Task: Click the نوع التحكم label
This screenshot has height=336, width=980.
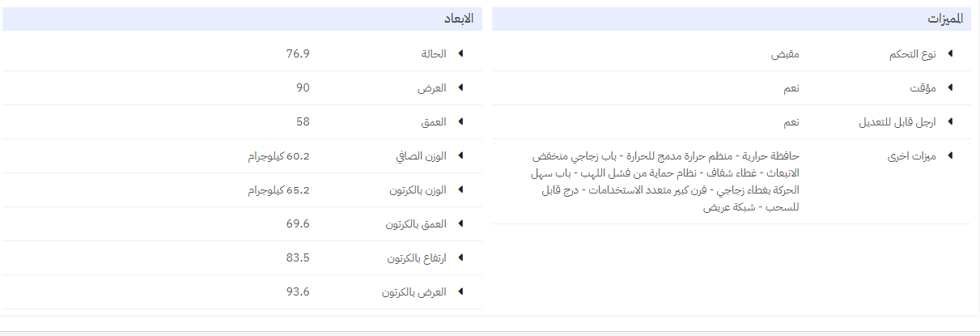Action: tap(912, 54)
